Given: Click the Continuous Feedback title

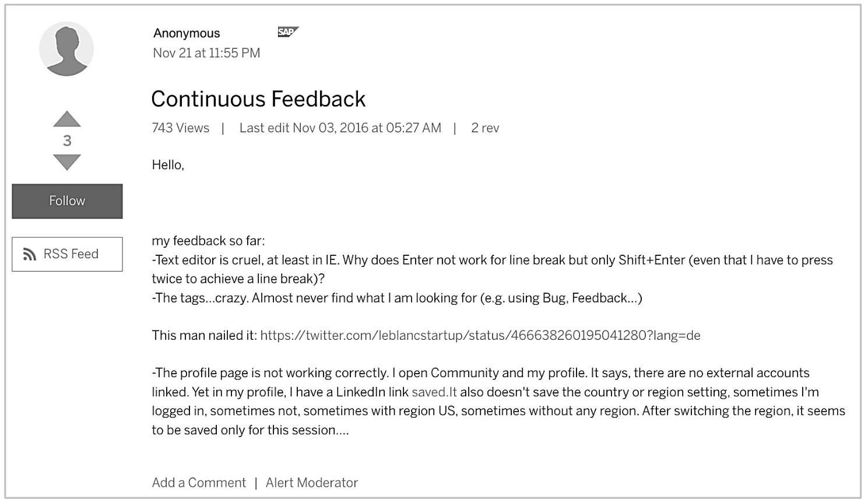Looking at the screenshot, I should coord(258,99).
